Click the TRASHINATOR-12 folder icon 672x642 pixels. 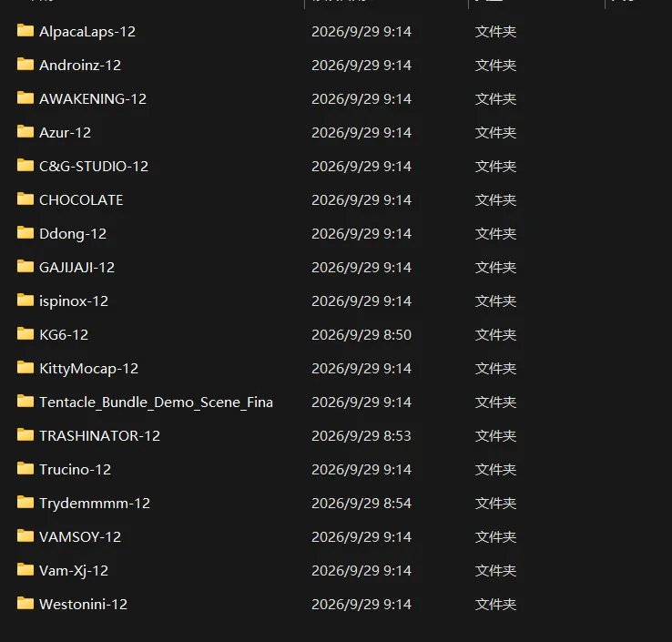click(25, 435)
